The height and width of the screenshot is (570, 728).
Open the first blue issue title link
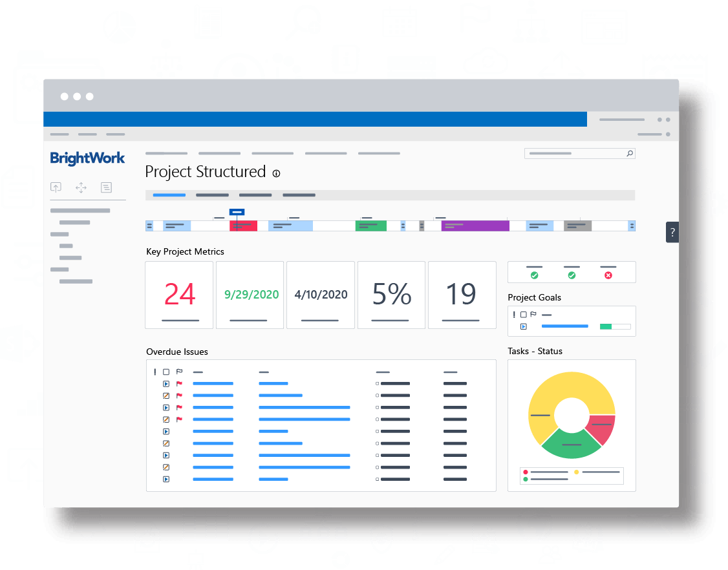pos(213,383)
